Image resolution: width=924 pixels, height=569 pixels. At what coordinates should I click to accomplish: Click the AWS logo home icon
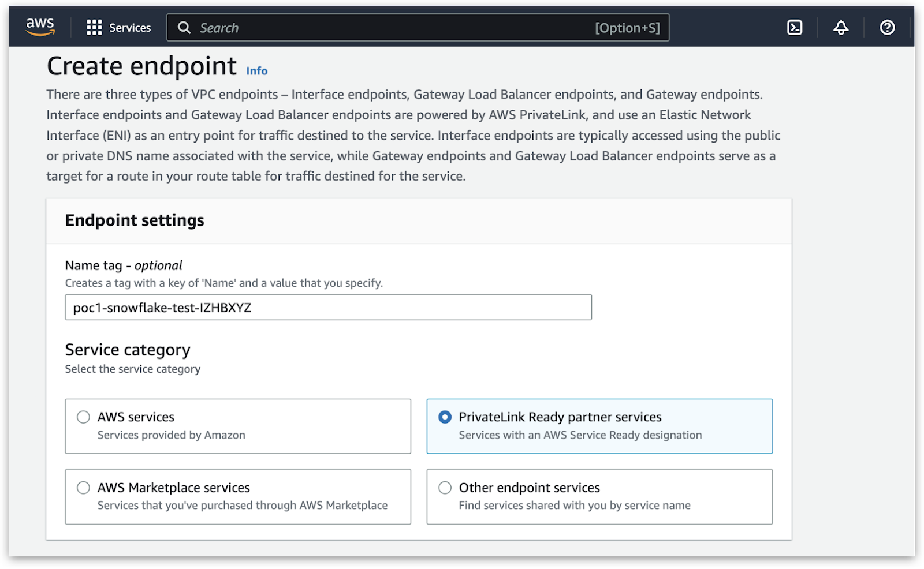[x=40, y=27]
